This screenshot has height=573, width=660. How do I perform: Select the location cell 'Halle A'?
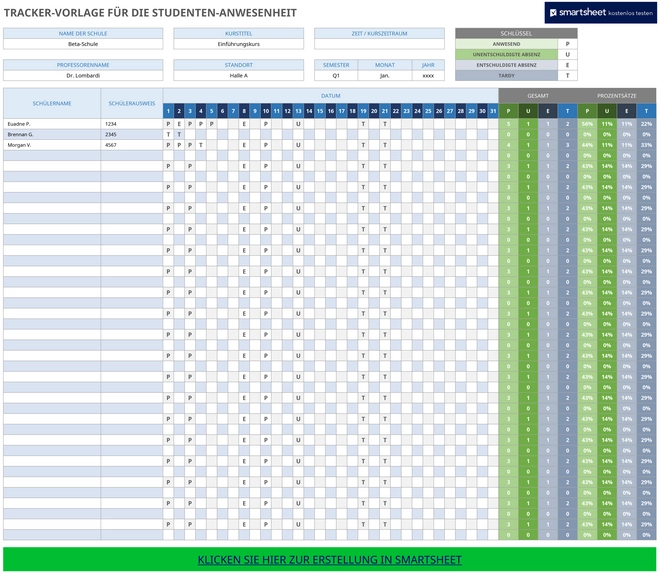(239, 76)
